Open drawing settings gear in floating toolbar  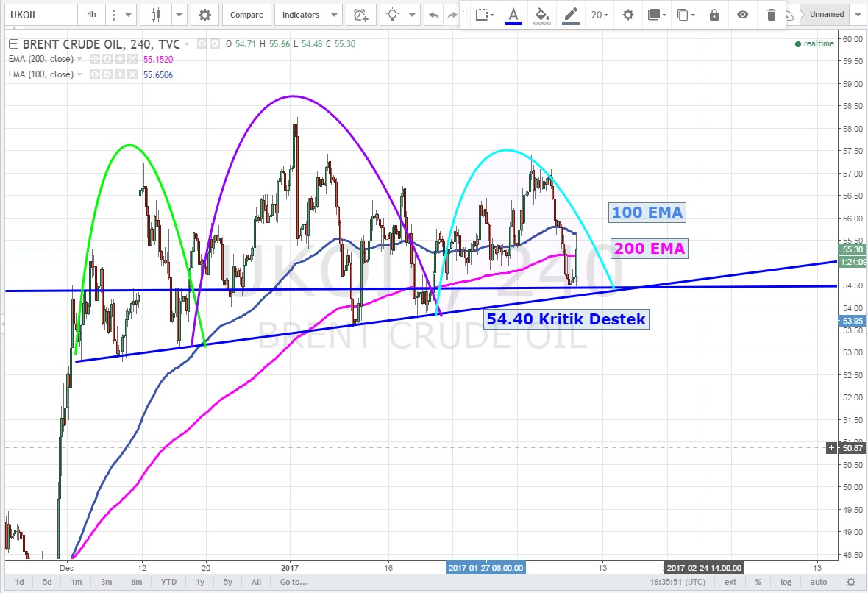tap(627, 15)
